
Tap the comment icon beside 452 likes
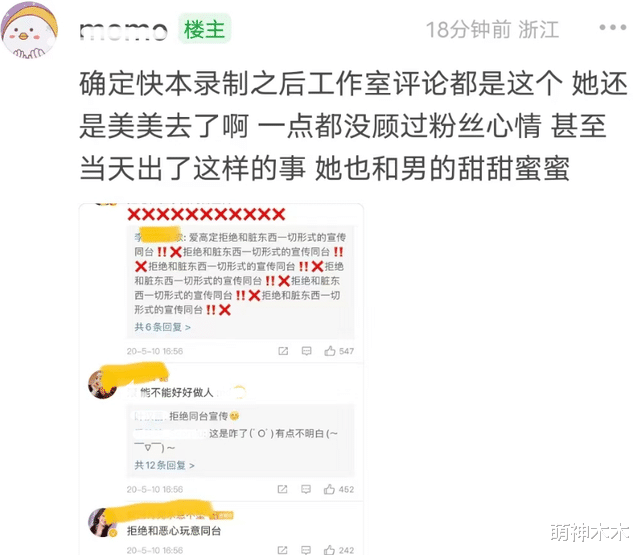pyautogui.click(x=306, y=489)
